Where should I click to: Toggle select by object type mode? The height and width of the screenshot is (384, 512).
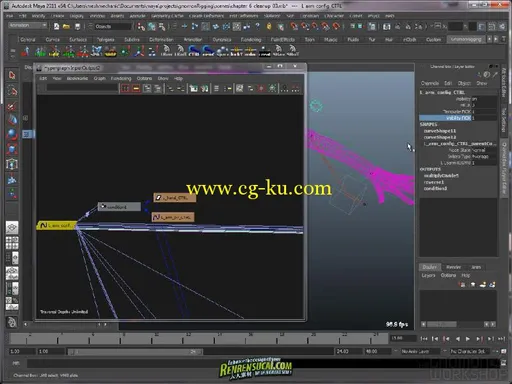[x=152, y=26]
